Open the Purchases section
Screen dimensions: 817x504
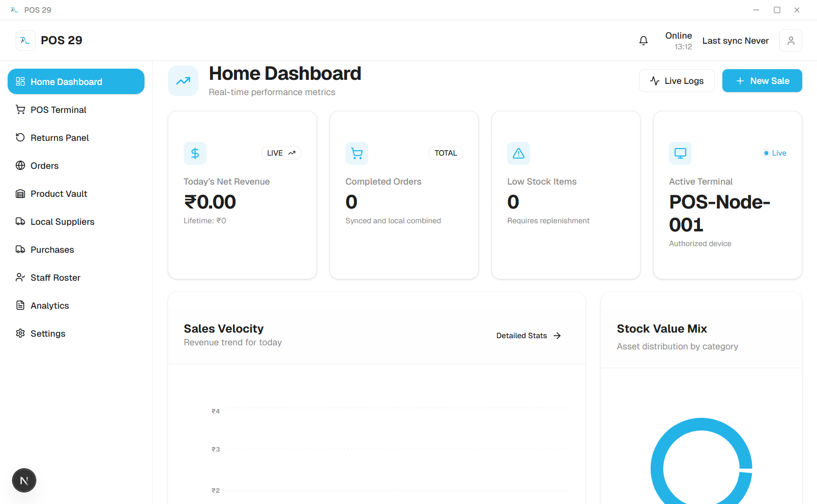[76, 249]
